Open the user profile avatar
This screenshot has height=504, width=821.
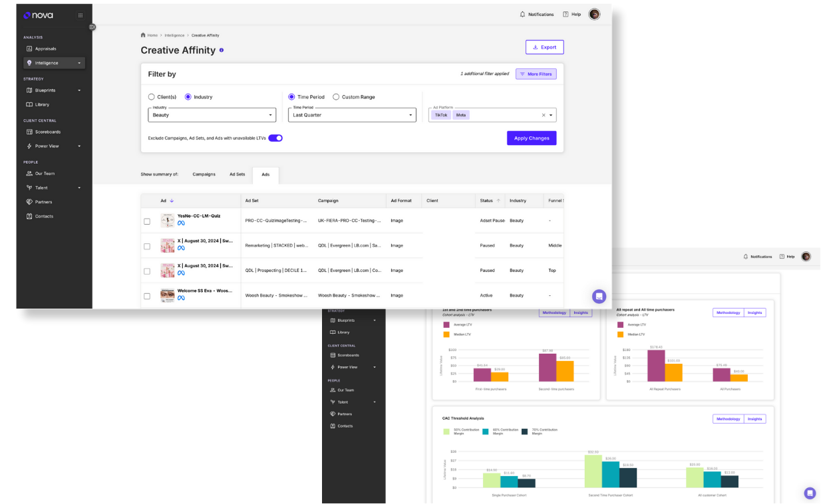pos(594,14)
